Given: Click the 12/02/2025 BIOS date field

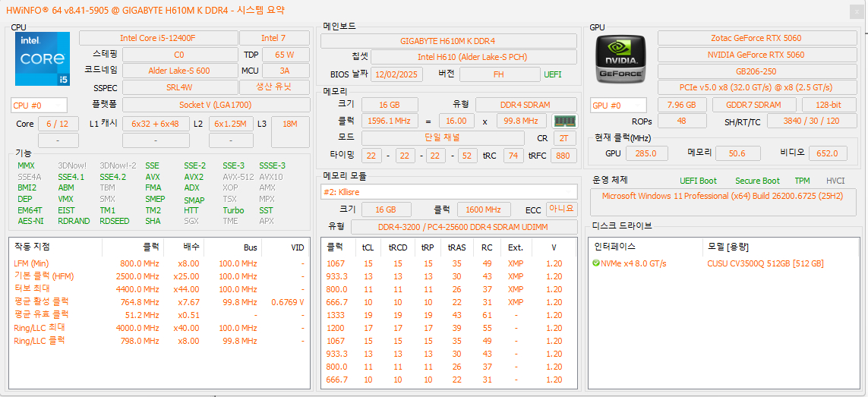Looking at the screenshot, I should click(396, 74).
